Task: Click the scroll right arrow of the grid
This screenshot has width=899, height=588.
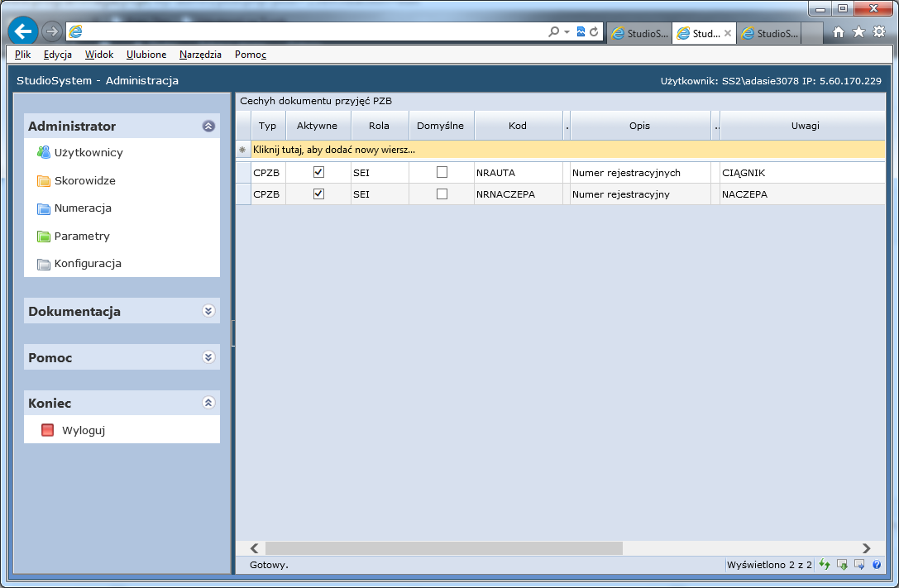Action: (x=866, y=548)
